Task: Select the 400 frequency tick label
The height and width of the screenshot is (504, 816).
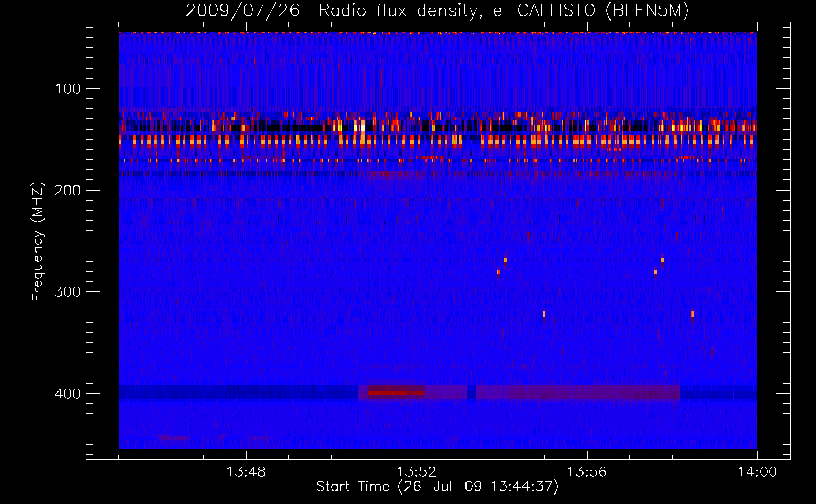Action: click(x=68, y=393)
